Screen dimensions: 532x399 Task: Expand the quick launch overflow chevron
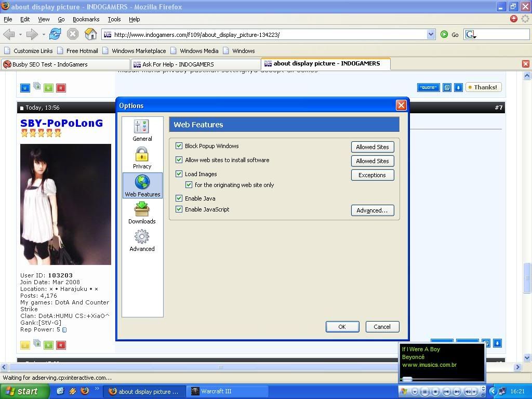[x=97, y=389]
